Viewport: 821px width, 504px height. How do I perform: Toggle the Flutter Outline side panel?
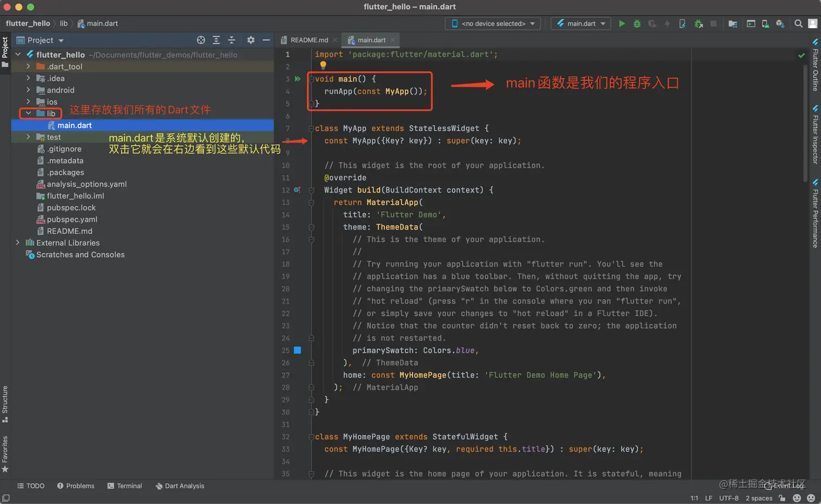point(815,65)
